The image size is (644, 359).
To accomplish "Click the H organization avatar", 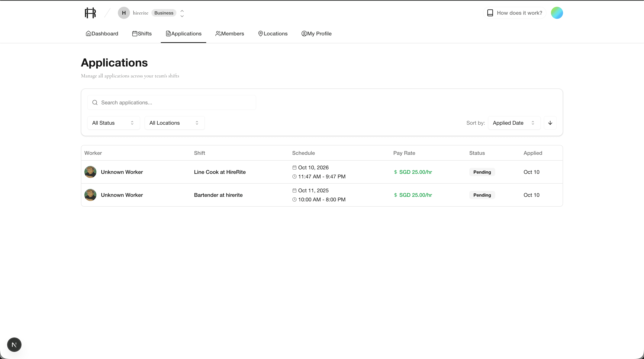I will (124, 13).
